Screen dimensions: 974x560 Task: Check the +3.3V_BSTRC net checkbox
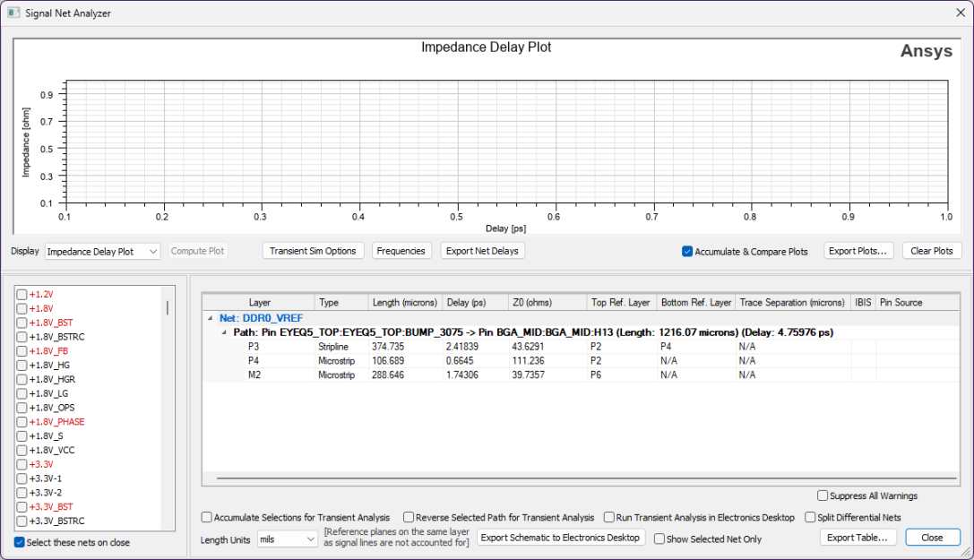[x=22, y=521]
